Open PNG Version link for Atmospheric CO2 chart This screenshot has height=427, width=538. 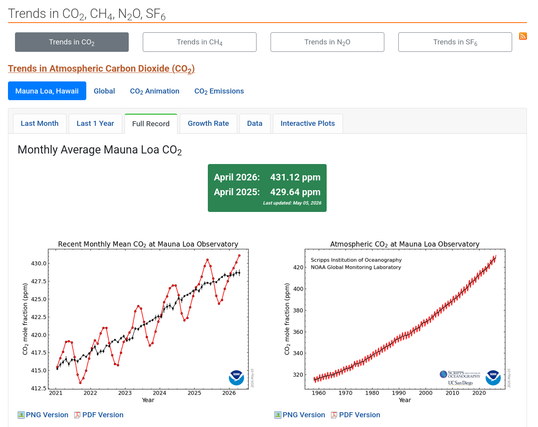tap(304, 415)
